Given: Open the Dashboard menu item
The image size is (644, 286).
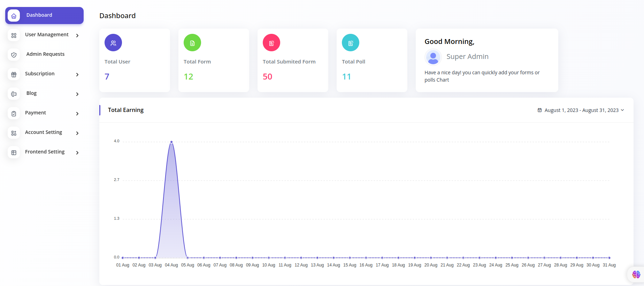Looking at the screenshot, I should 44,15.
